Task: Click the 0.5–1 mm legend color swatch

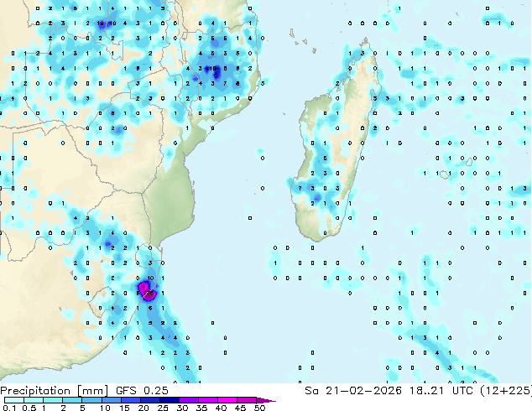Action: (x=34, y=400)
